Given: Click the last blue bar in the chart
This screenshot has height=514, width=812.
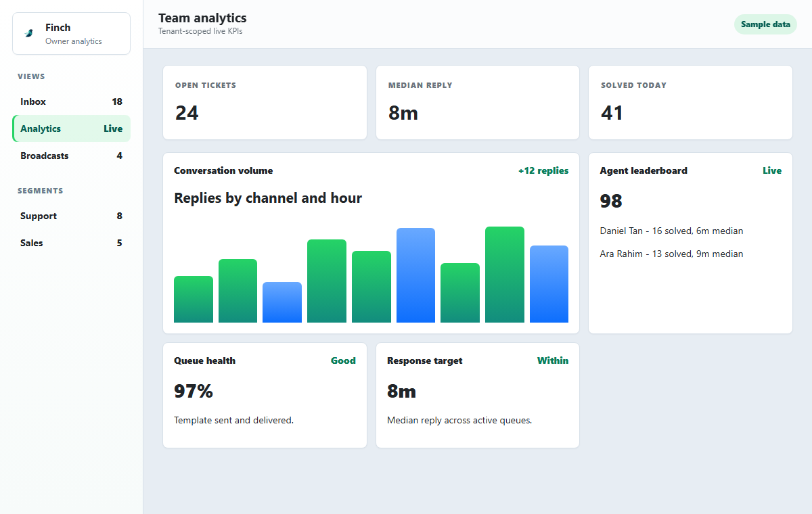Looking at the screenshot, I should pos(549,284).
